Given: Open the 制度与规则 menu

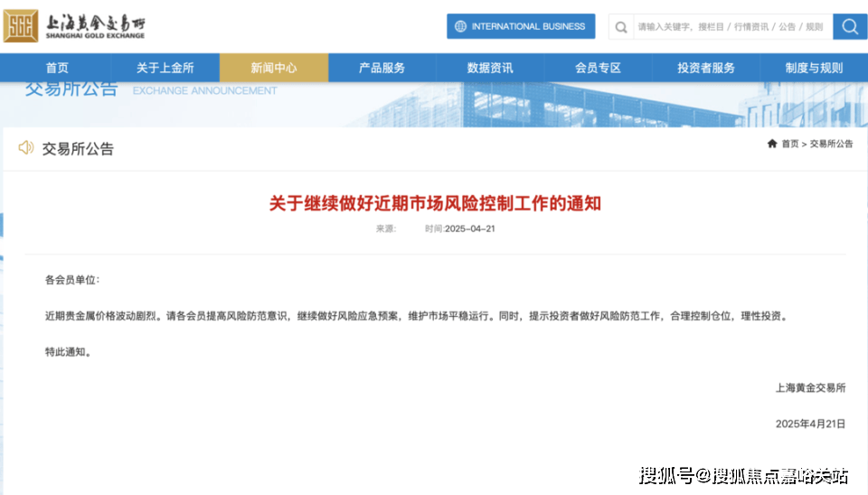Looking at the screenshot, I should 814,68.
